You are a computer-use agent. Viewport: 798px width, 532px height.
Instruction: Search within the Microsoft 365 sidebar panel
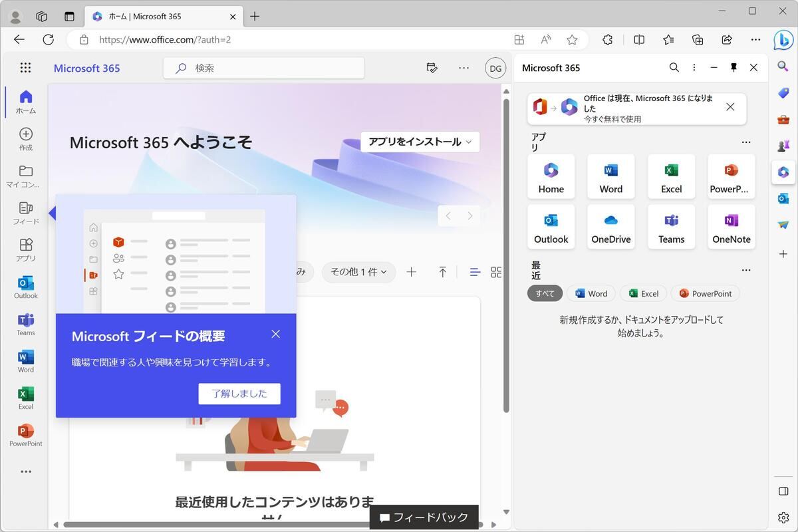(x=674, y=68)
